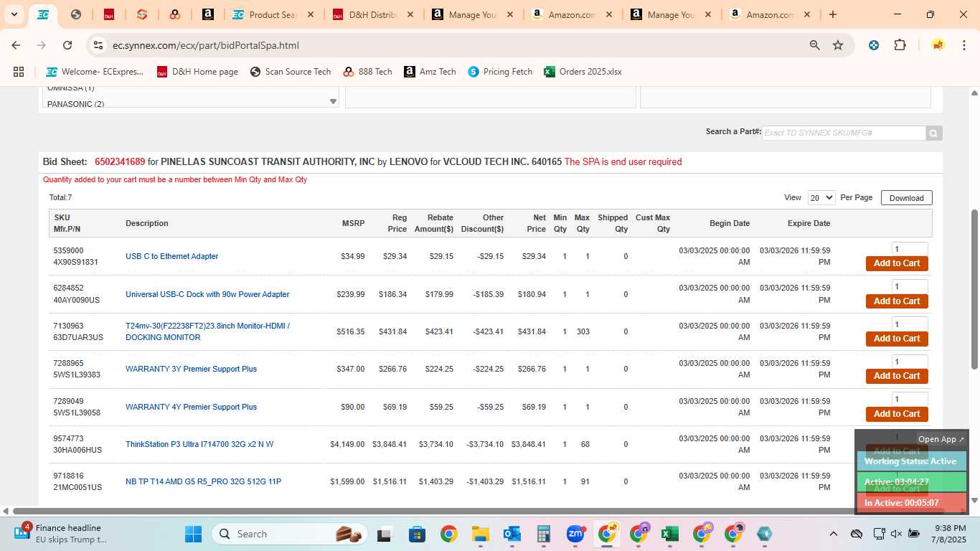Open the Orders 2025.xlsx bookmark

click(583, 72)
